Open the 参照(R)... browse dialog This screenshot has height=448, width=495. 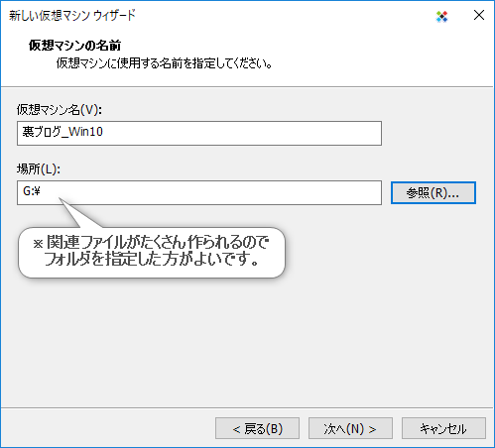click(433, 192)
